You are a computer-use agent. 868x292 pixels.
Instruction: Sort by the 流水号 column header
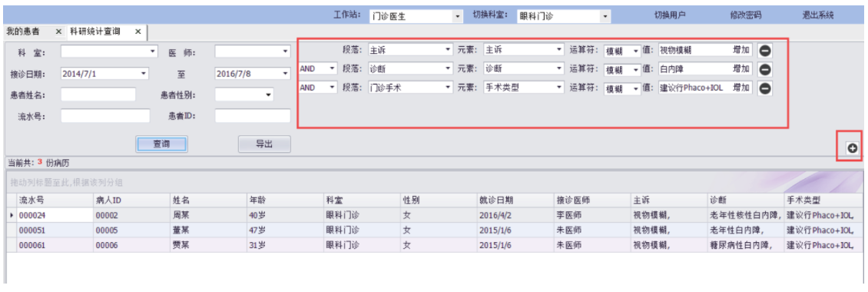click(55, 201)
